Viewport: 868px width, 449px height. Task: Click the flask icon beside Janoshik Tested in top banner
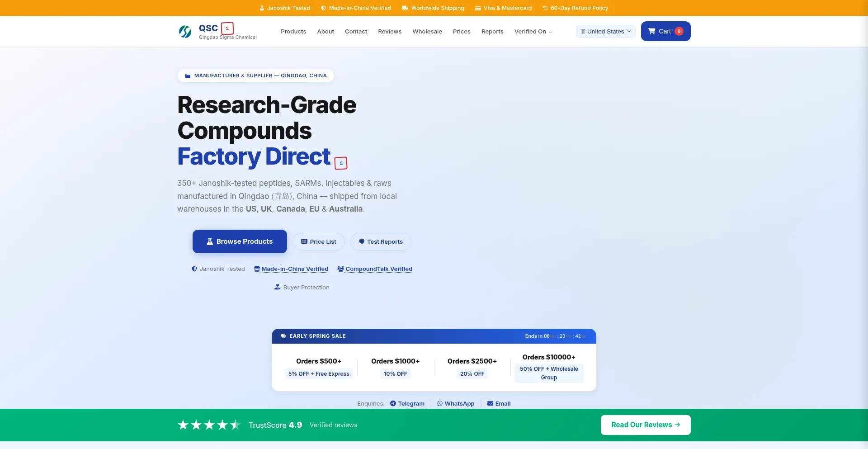pyautogui.click(x=262, y=8)
